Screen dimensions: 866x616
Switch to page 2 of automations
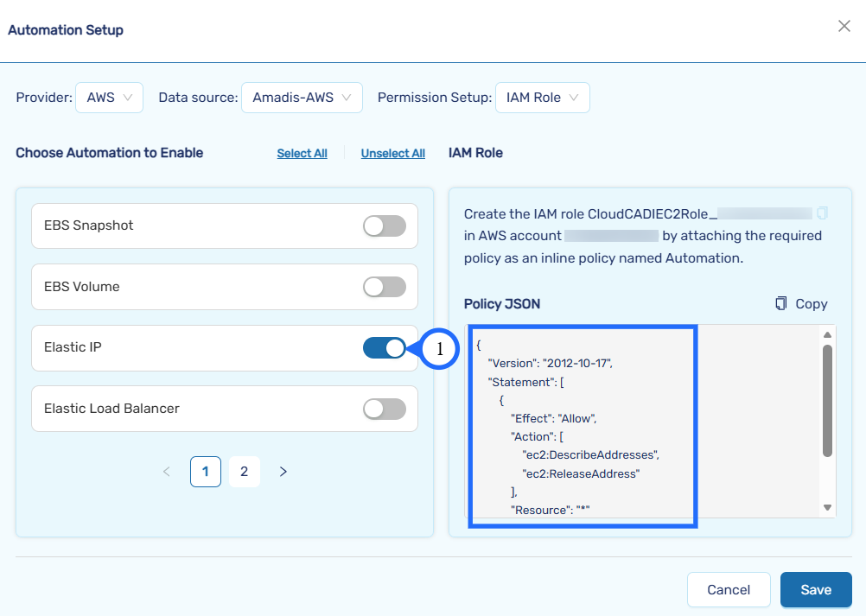245,472
